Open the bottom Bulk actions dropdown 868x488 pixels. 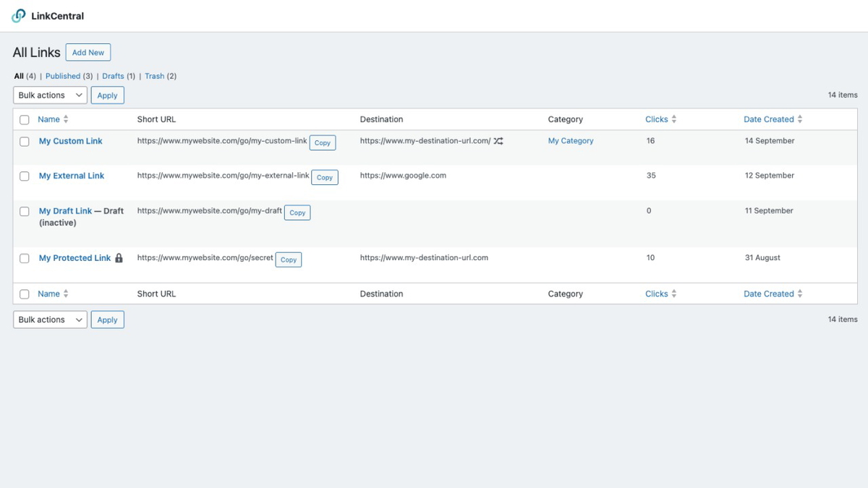[49, 319]
